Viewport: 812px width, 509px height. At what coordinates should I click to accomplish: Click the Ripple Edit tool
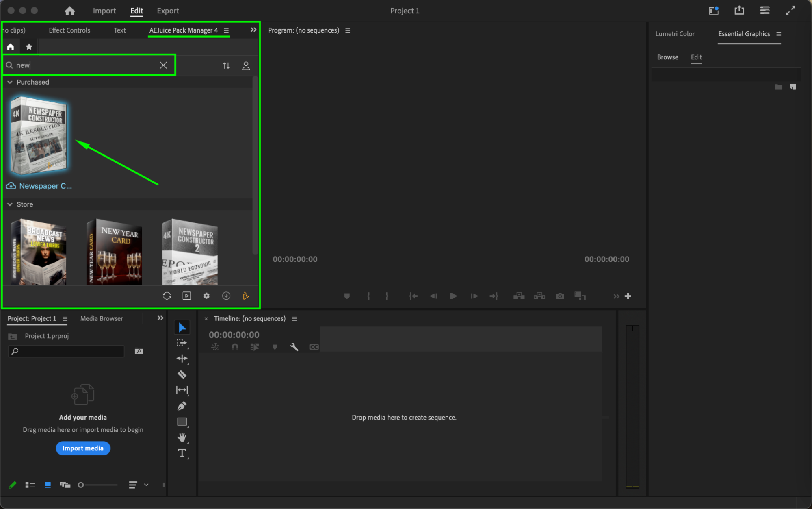tap(182, 359)
